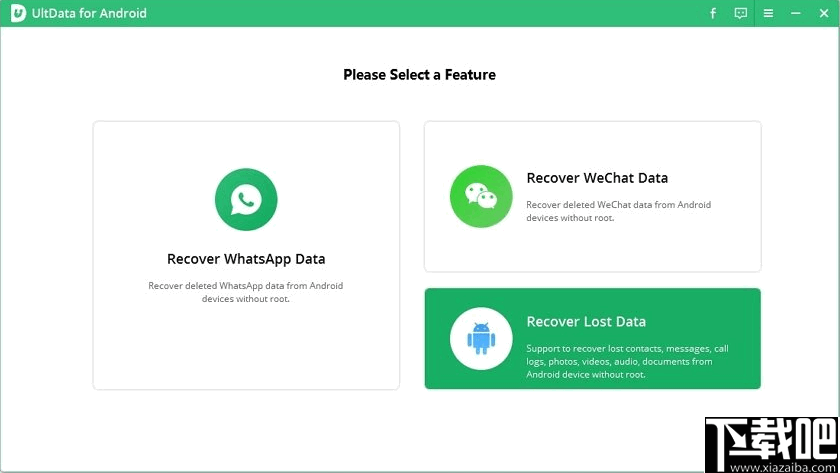
Task: Choose the Recover WeChat Data heading
Action: pyautogui.click(x=597, y=178)
